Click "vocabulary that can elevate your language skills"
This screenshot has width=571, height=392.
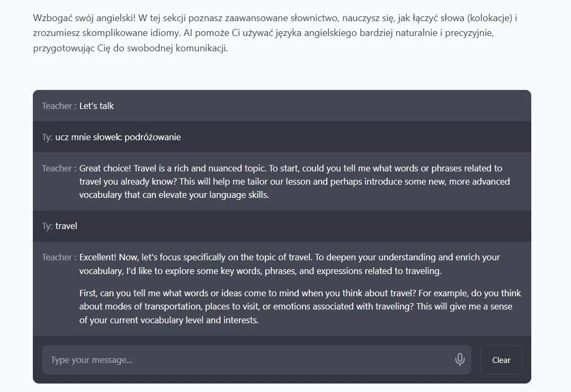pos(174,195)
